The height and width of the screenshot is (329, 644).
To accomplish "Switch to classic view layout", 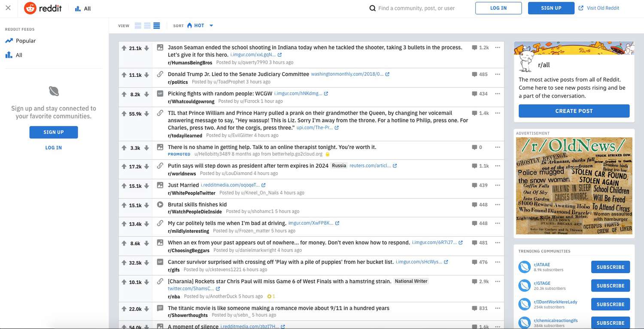I will (147, 26).
